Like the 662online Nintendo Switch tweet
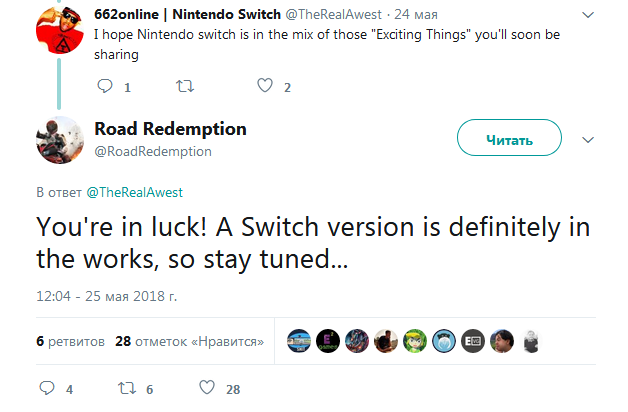 [265, 85]
